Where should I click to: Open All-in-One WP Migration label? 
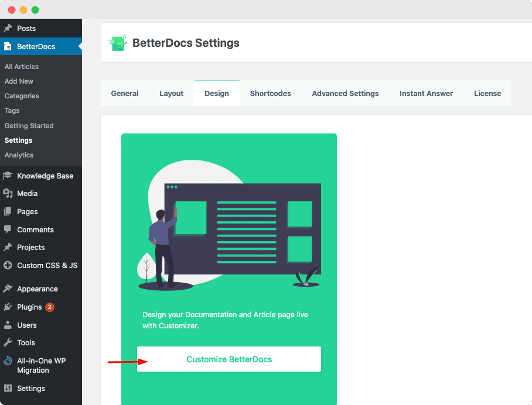click(42, 365)
